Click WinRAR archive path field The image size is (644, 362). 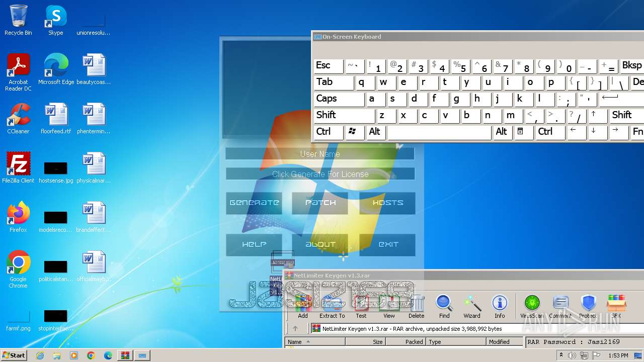pos(476,329)
